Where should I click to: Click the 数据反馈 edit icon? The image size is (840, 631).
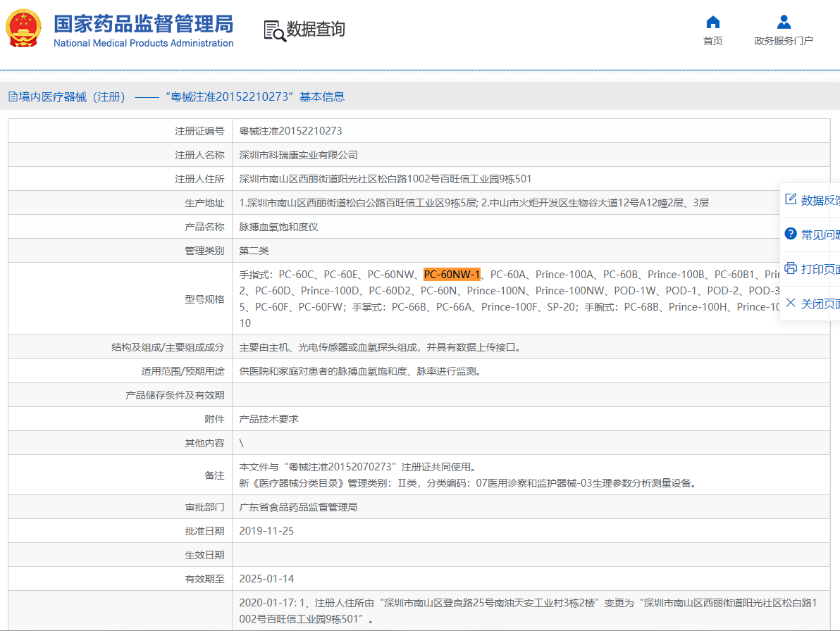pyautogui.click(x=791, y=199)
